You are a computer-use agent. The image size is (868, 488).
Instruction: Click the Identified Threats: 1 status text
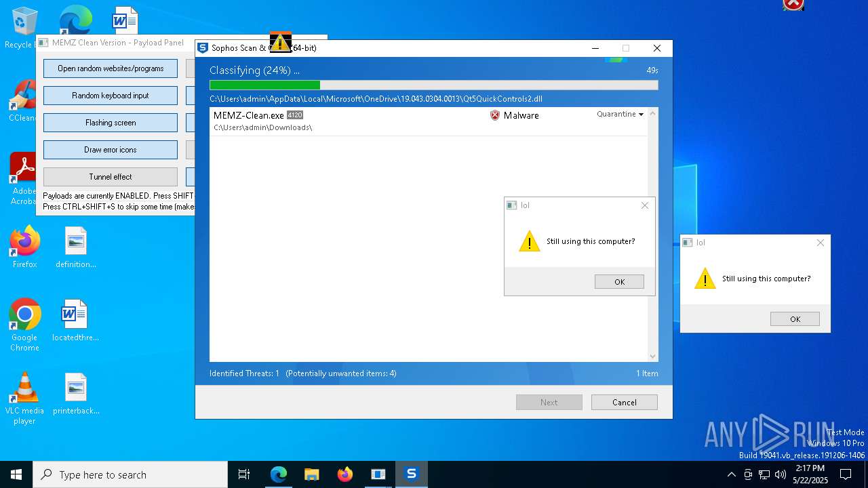[244, 373]
